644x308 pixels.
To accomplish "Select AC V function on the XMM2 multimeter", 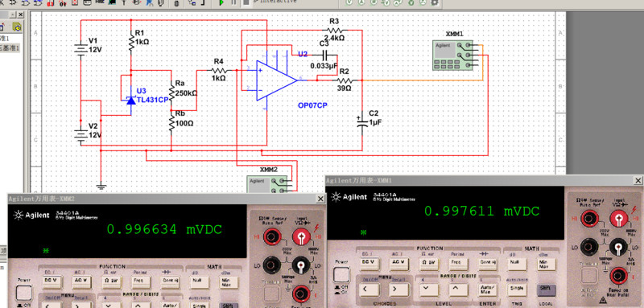I will pyautogui.click(x=81, y=281).
